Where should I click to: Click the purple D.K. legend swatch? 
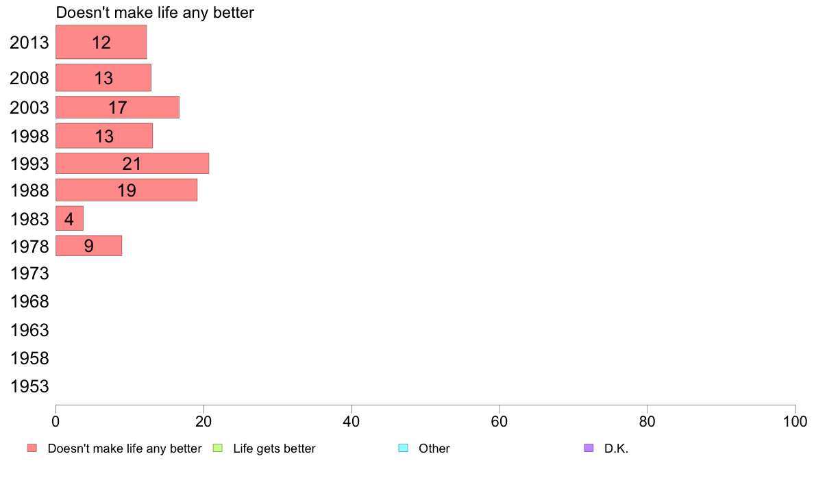(589, 448)
